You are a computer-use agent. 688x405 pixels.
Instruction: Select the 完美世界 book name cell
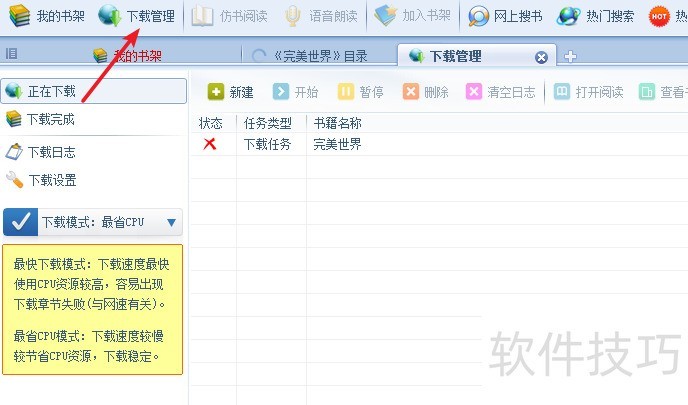pyautogui.click(x=337, y=144)
